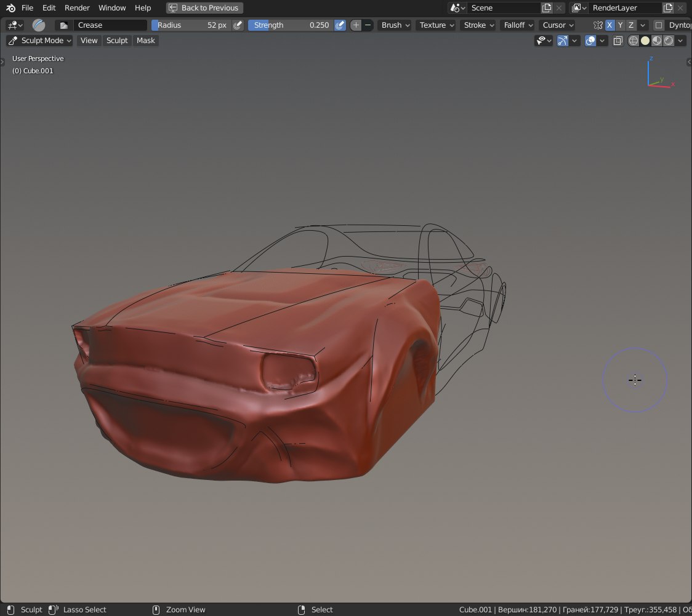Set brush direction to Add (plus)
Screen dimensions: 692x616
coord(356,25)
